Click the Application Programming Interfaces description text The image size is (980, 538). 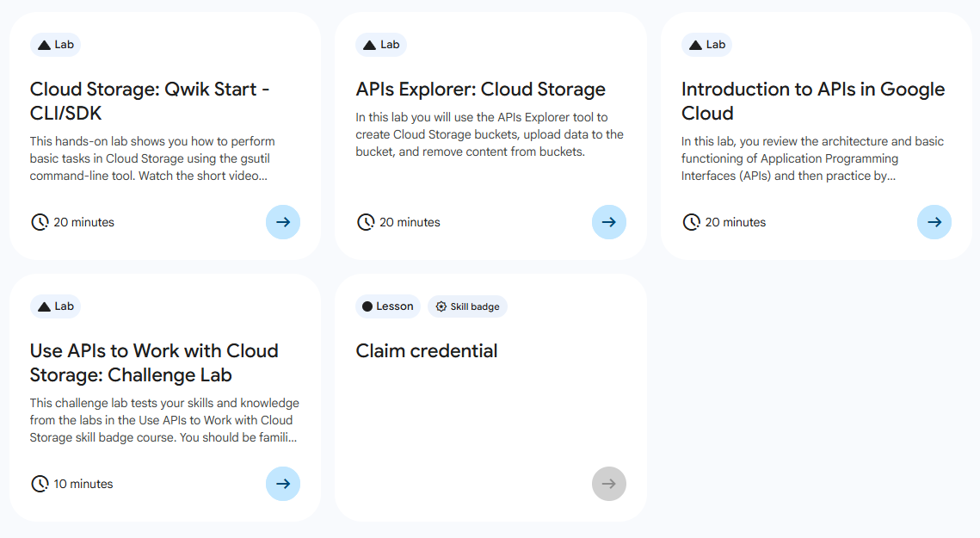click(812, 159)
